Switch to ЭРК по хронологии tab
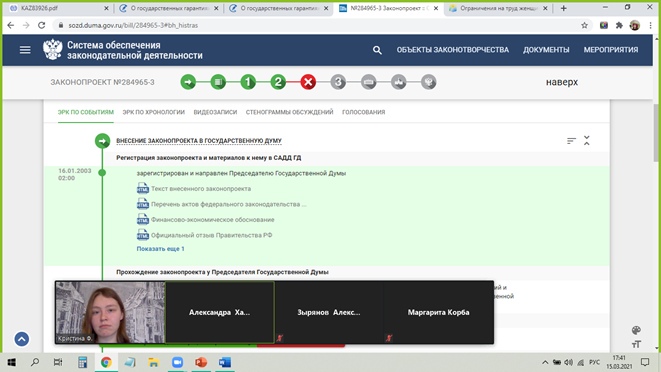 153,112
